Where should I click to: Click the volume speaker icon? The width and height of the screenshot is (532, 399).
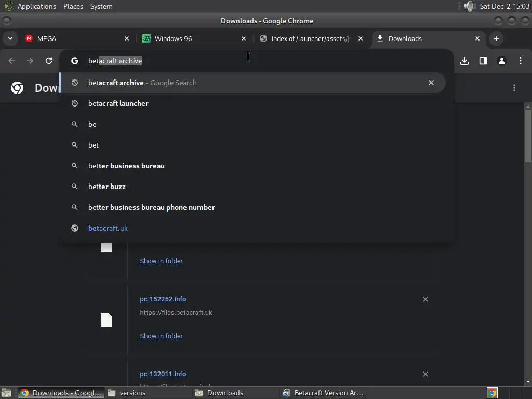[x=469, y=6]
